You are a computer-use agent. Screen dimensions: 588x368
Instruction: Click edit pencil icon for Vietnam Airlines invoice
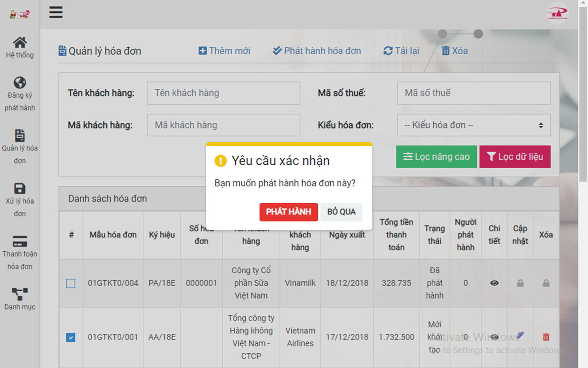(x=520, y=336)
